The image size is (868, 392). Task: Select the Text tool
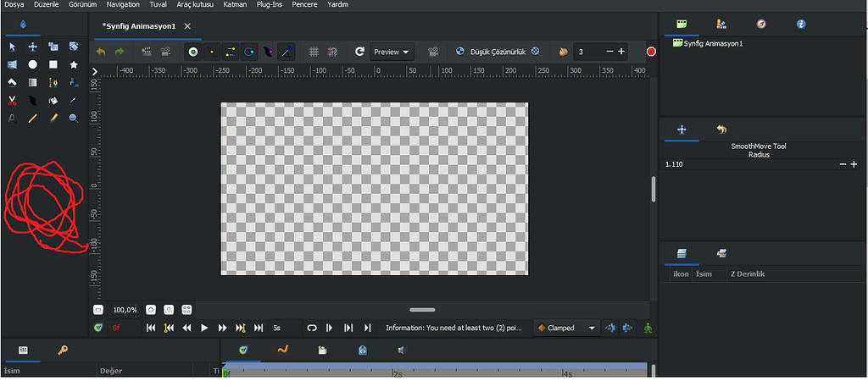(12, 119)
